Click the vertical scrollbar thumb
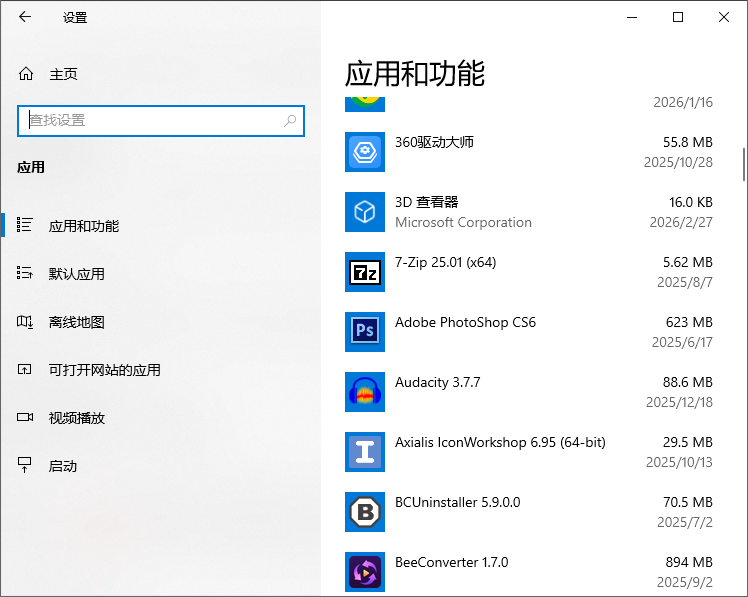 (x=743, y=165)
